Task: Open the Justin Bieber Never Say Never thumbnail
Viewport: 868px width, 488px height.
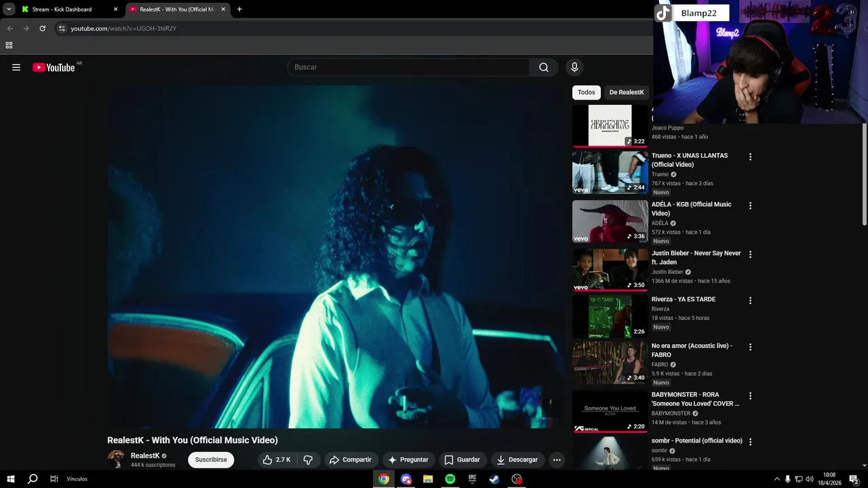Action: [x=610, y=270]
